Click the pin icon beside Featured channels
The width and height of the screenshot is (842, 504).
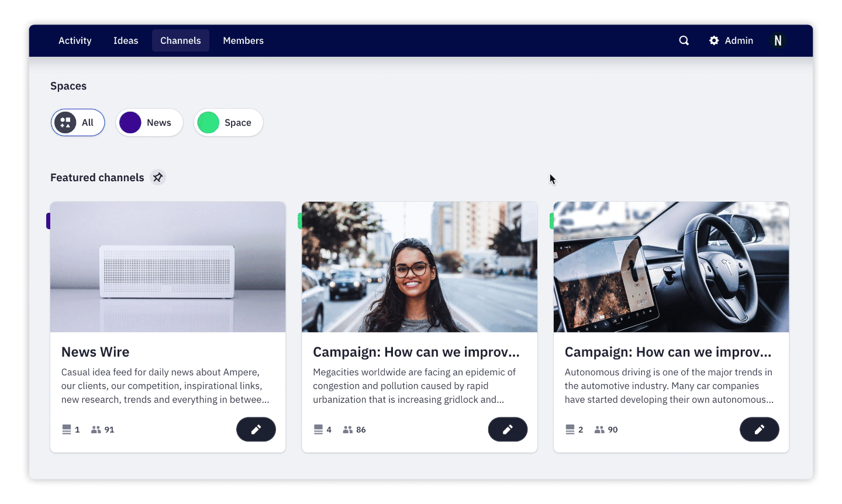(x=158, y=177)
